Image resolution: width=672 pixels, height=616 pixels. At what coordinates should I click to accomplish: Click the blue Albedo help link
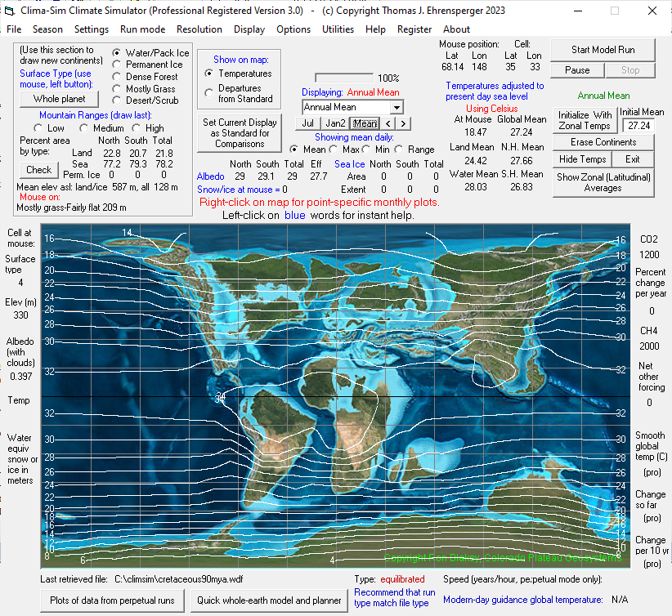pyautogui.click(x=210, y=176)
